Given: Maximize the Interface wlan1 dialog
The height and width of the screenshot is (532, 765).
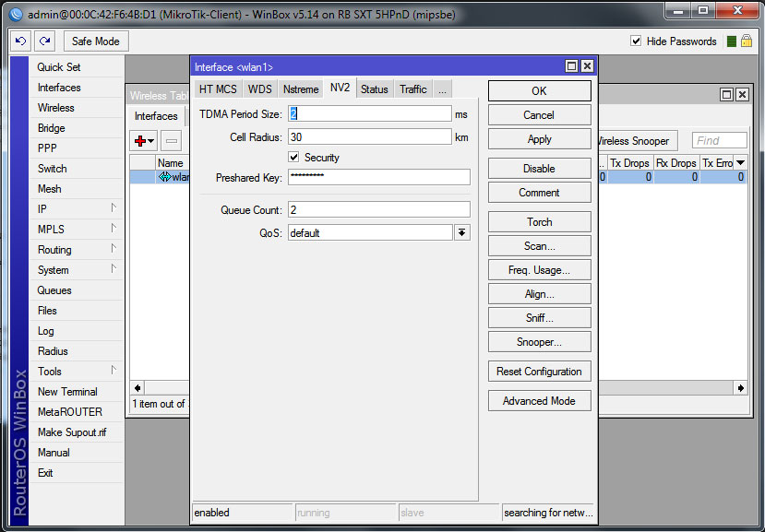Looking at the screenshot, I should [x=571, y=66].
